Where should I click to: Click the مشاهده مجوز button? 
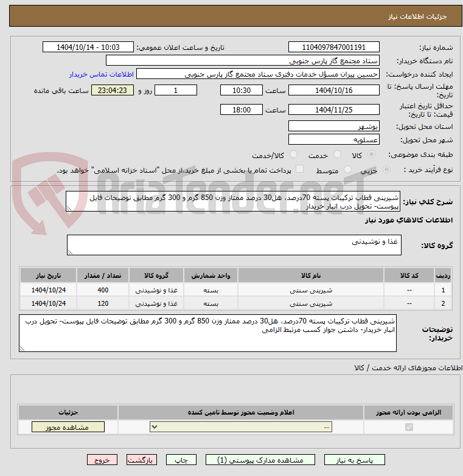point(68,427)
